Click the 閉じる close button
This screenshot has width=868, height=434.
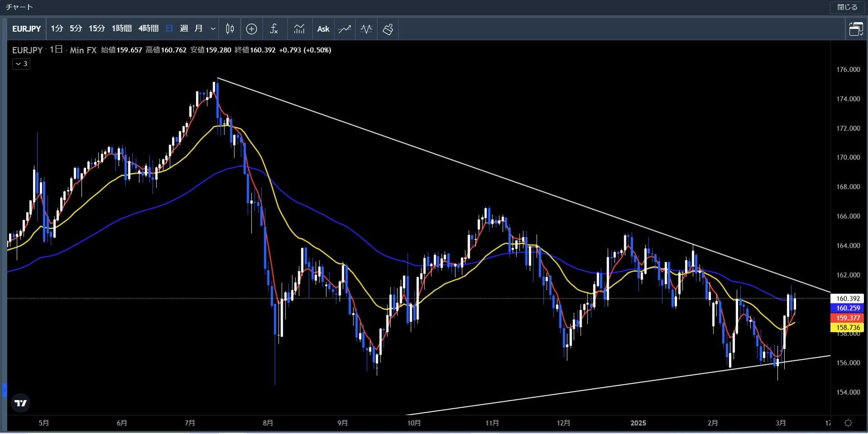click(847, 7)
